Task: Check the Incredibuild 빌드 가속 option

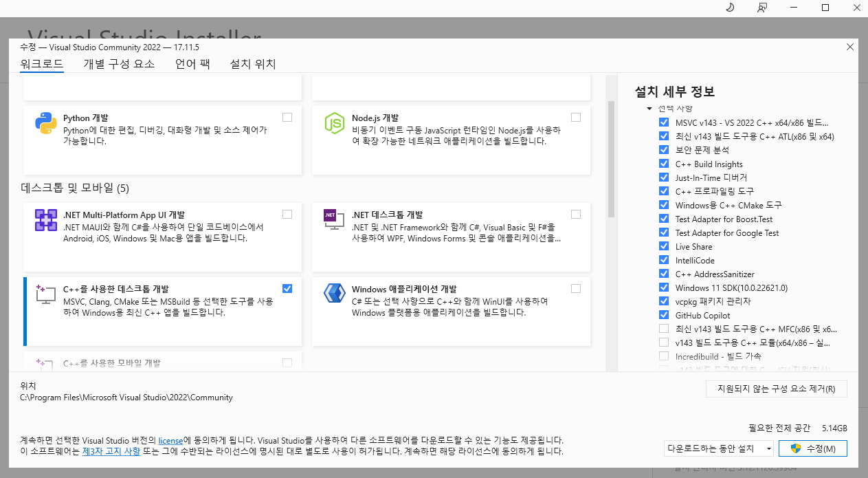Action: [664, 356]
